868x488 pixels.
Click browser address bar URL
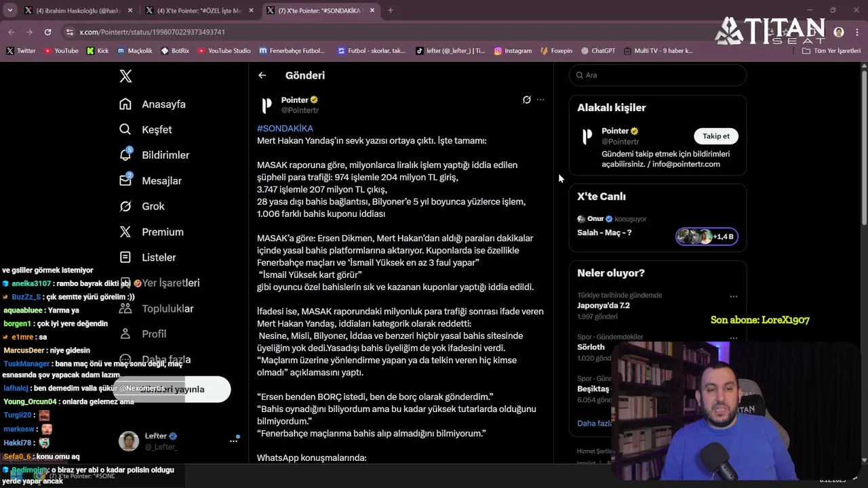(x=152, y=32)
